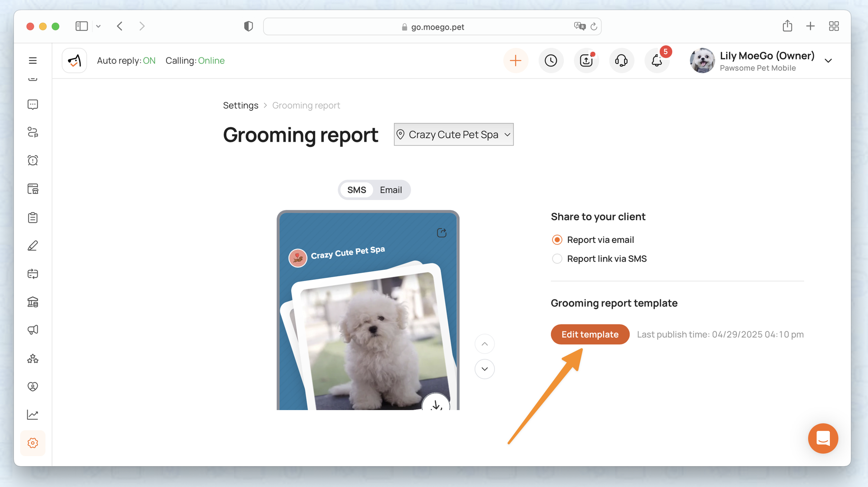Open the Safari sidebar dropdown chevron

coord(99,26)
